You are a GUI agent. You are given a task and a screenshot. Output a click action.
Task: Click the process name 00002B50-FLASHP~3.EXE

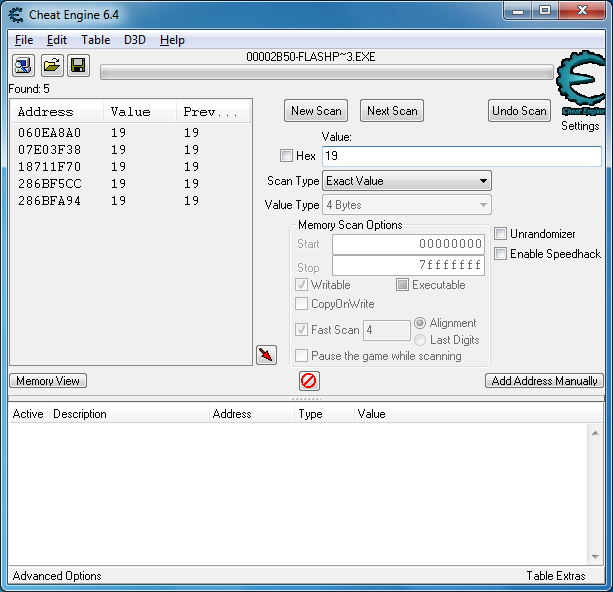pos(311,57)
